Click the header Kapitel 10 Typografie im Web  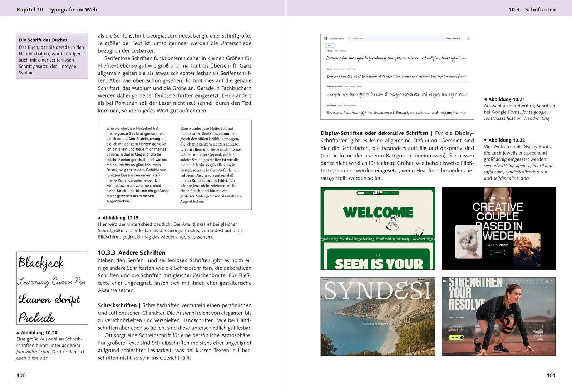click(x=57, y=10)
